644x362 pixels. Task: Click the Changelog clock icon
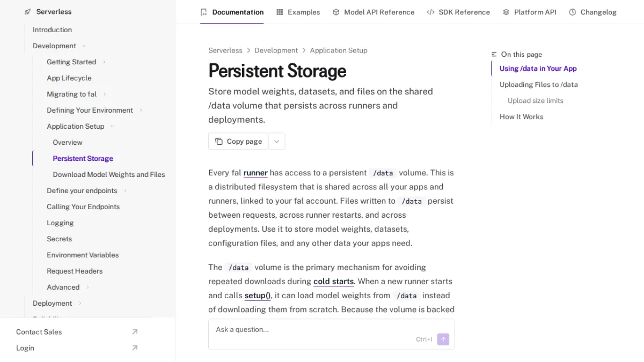573,12
